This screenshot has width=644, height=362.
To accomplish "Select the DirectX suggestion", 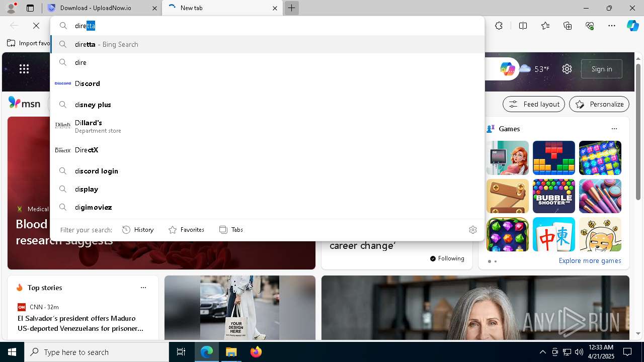I will 267,150.
